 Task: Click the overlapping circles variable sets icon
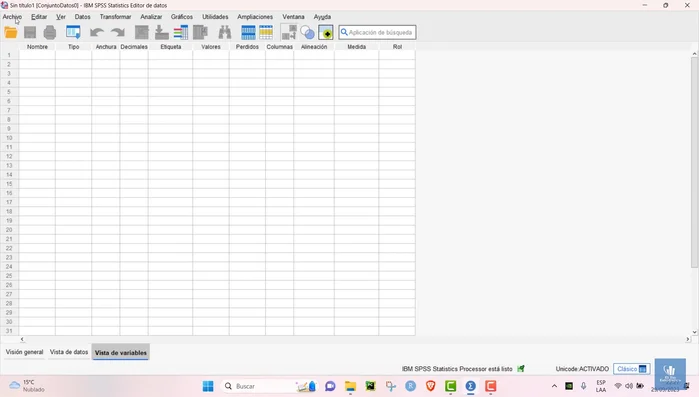click(x=307, y=33)
